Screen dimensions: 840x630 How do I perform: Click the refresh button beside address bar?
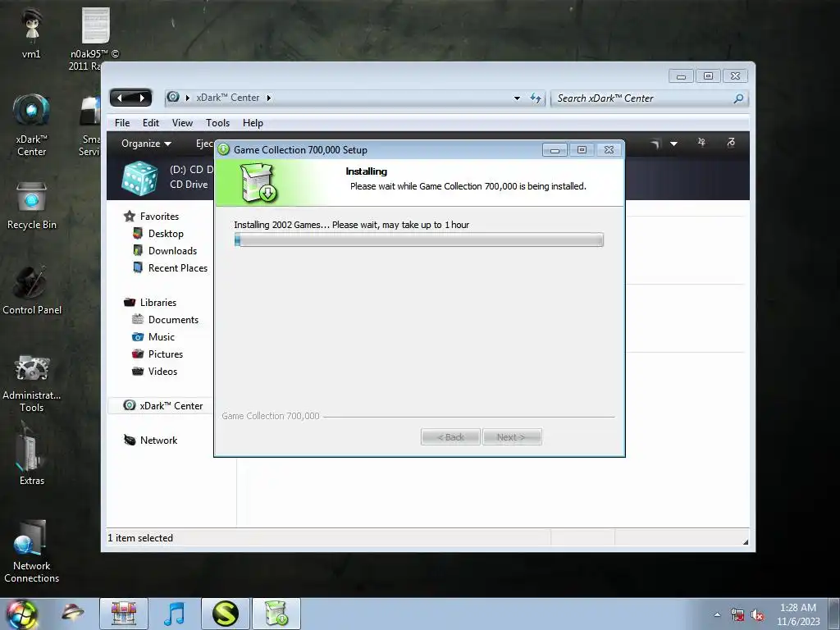tap(536, 98)
